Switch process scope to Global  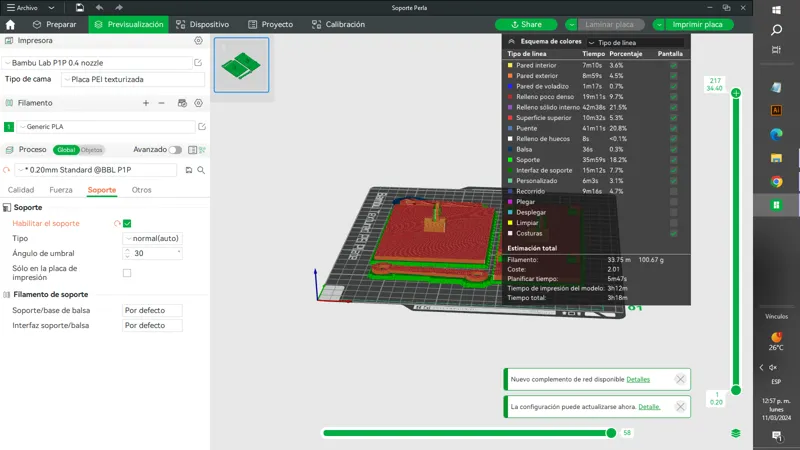[66, 149]
